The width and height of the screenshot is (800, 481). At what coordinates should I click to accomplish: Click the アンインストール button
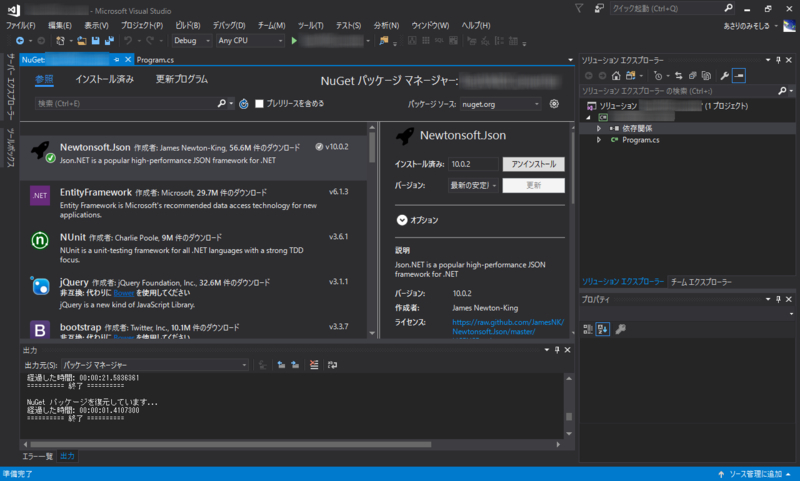(x=533, y=164)
